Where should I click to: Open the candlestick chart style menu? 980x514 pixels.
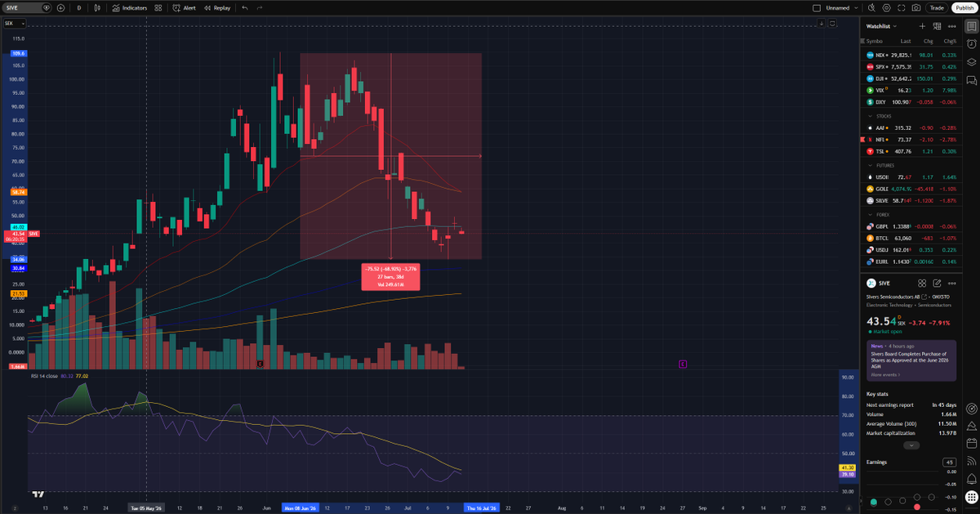(98, 7)
